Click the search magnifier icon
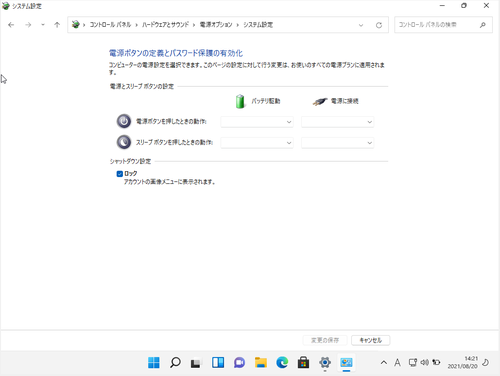Image resolution: width=500 pixels, height=376 pixels. [482, 25]
